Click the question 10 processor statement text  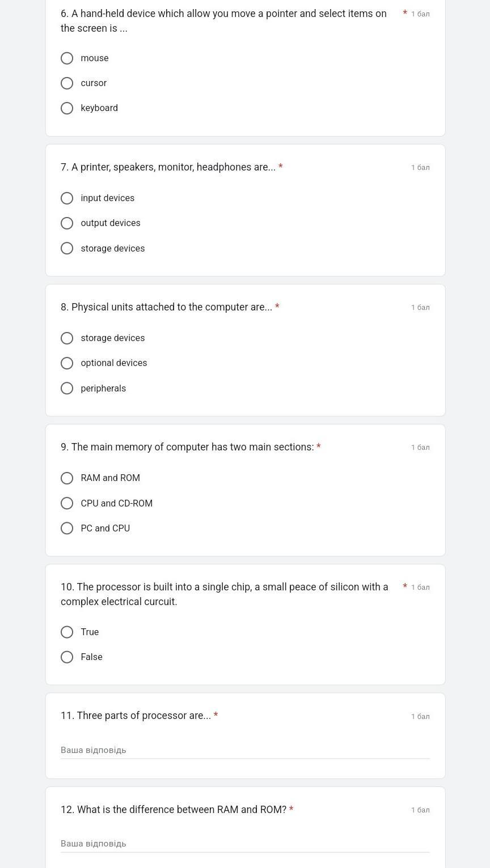point(225,594)
